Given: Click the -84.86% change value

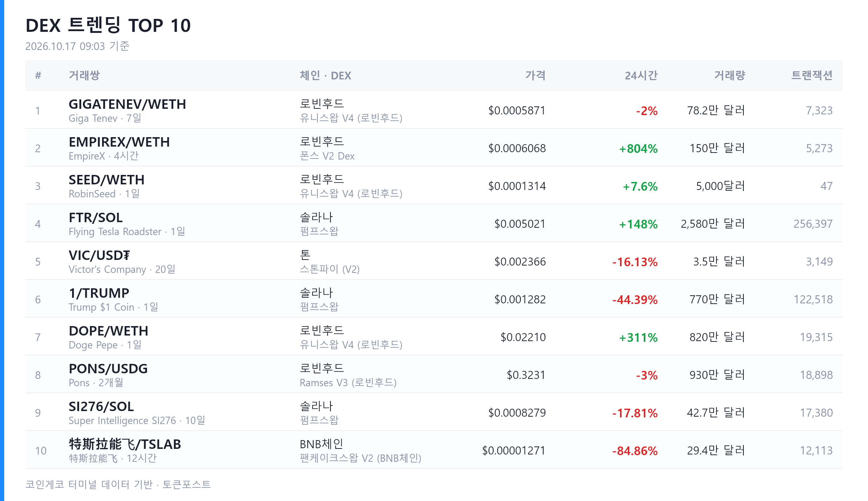Looking at the screenshot, I should coord(635,451).
